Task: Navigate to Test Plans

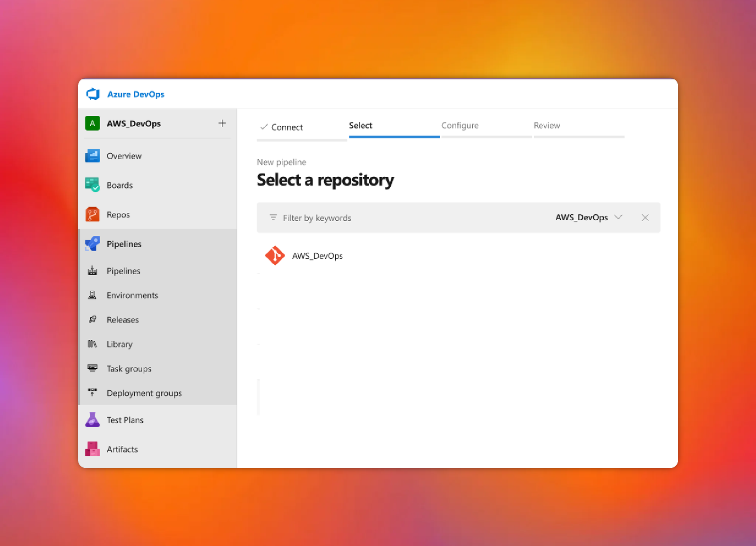Action: [125, 420]
